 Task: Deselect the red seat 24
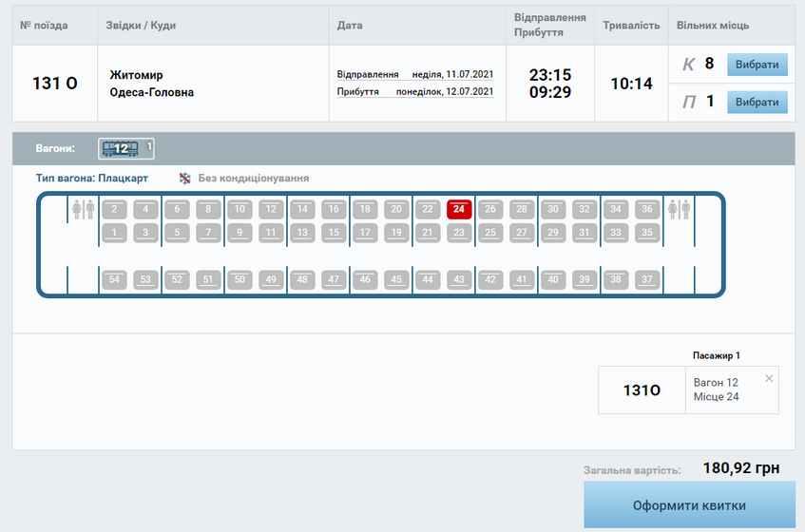point(459,209)
